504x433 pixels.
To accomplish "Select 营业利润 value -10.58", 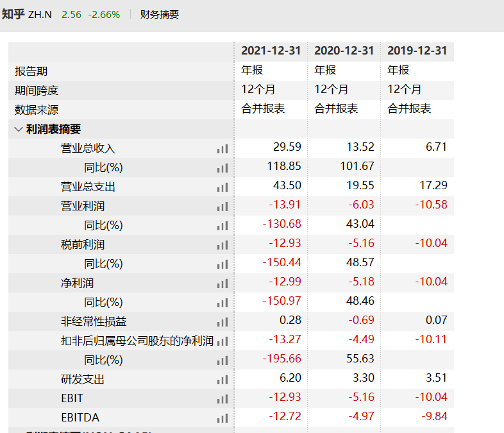I will tap(431, 205).
